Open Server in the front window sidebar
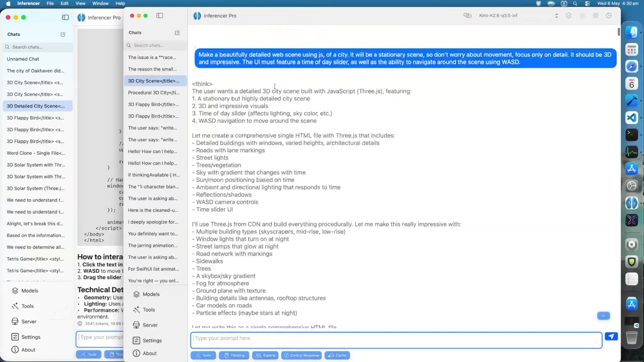 pos(150,325)
